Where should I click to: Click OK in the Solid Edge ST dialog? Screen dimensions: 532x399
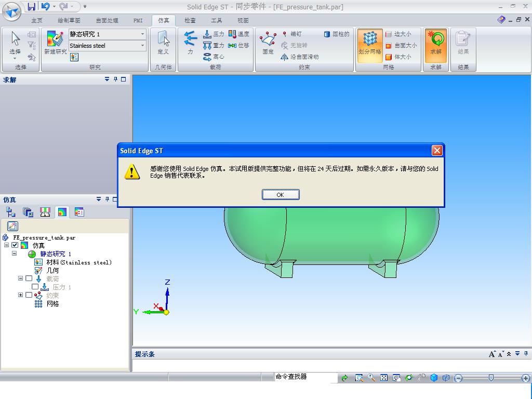point(280,195)
